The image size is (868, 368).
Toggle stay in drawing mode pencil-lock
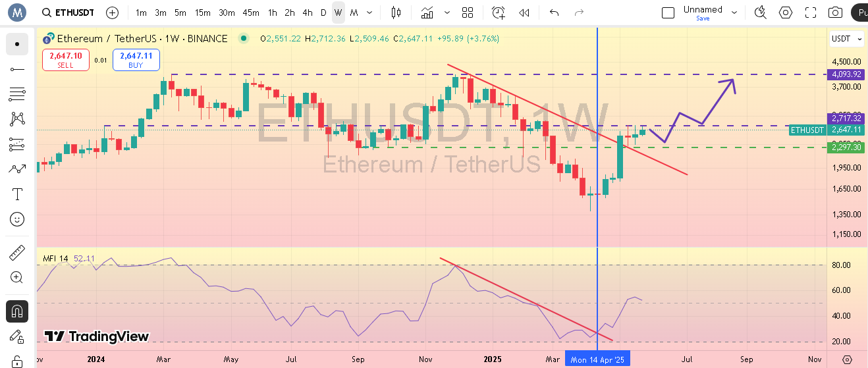point(17,336)
